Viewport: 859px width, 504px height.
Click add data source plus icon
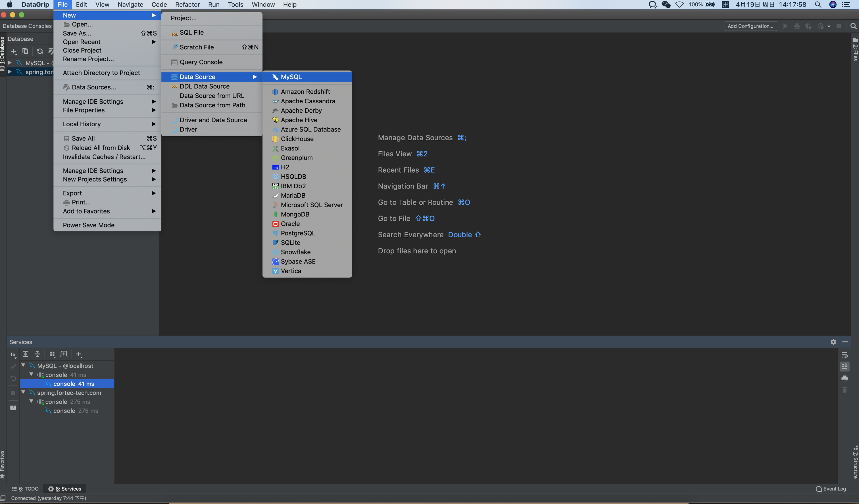[x=14, y=51]
